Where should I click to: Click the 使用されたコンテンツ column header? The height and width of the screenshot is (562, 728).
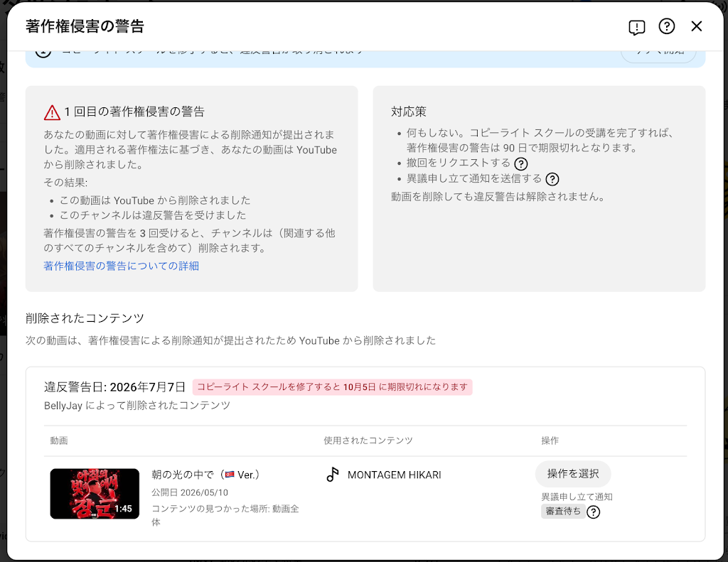[368, 441]
